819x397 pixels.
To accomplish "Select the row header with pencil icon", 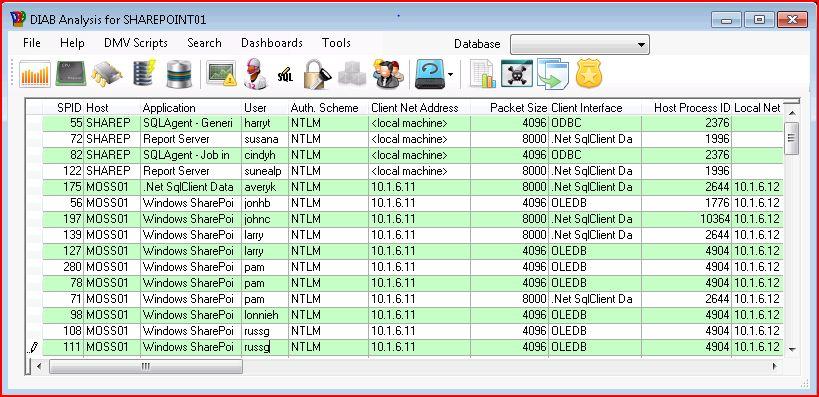I will point(34,347).
